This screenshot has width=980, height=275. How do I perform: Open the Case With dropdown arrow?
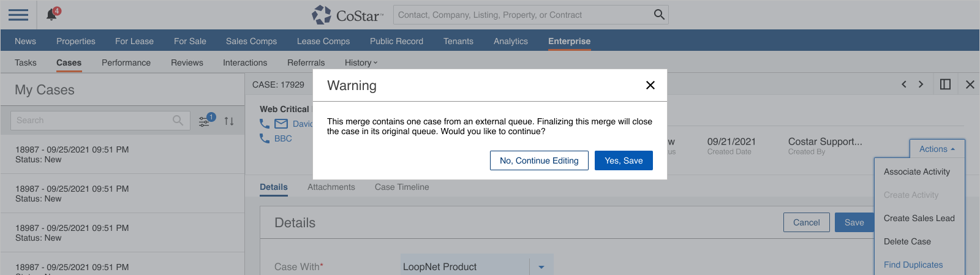click(x=541, y=267)
